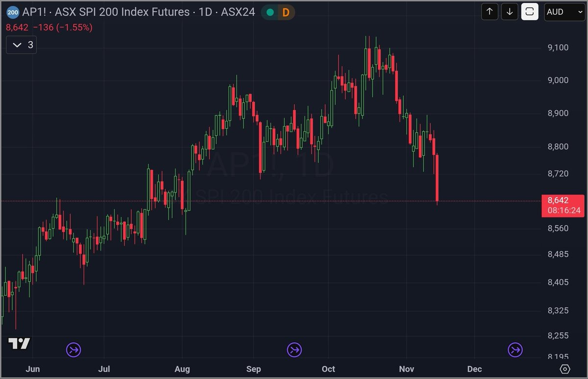Click the Nov label on the time axis
588x379 pixels.
coord(406,369)
